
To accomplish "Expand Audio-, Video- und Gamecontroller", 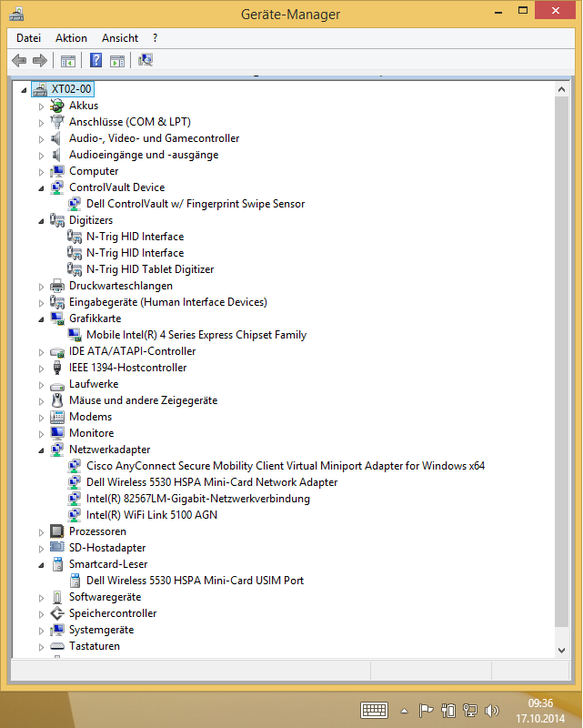I will [x=41, y=139].
